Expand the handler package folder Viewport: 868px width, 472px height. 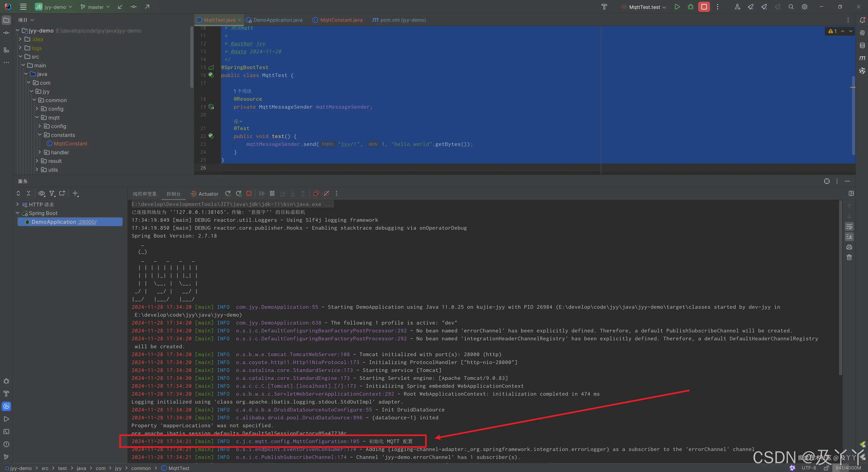[40, 152]
